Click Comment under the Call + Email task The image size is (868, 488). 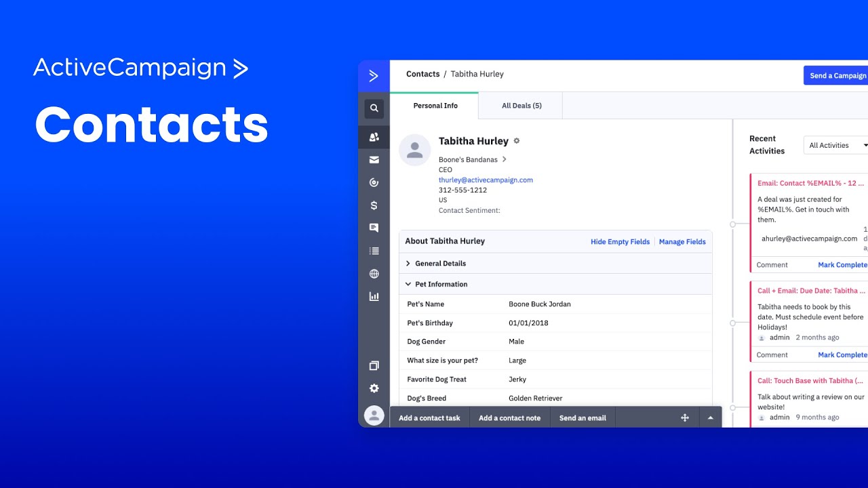pos(772,355)
